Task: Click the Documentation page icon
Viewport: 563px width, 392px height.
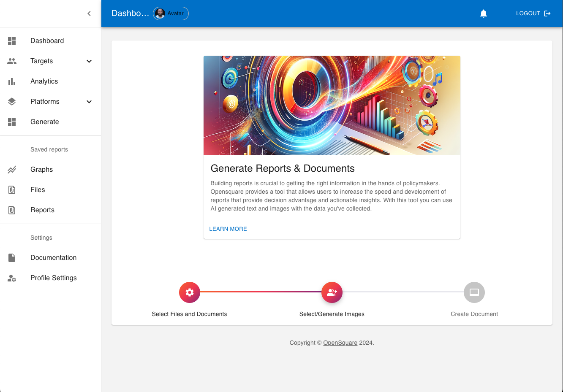Action: 12,258
